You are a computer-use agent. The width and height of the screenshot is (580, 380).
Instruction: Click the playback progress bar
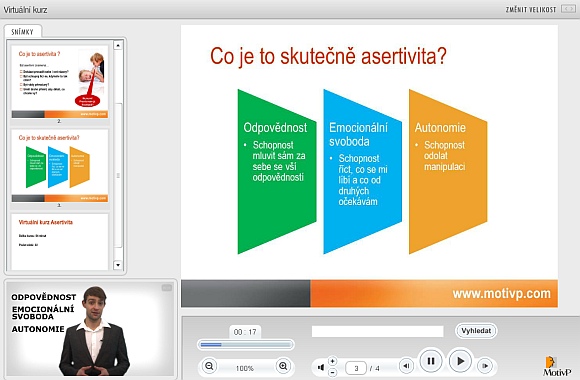(246, 345)
